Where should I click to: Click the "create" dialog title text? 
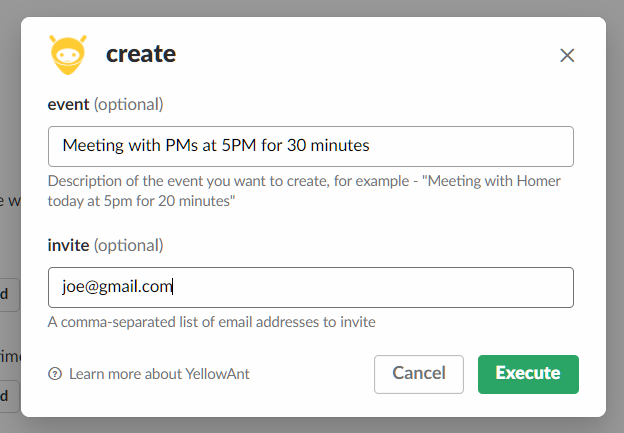(141, 54)
